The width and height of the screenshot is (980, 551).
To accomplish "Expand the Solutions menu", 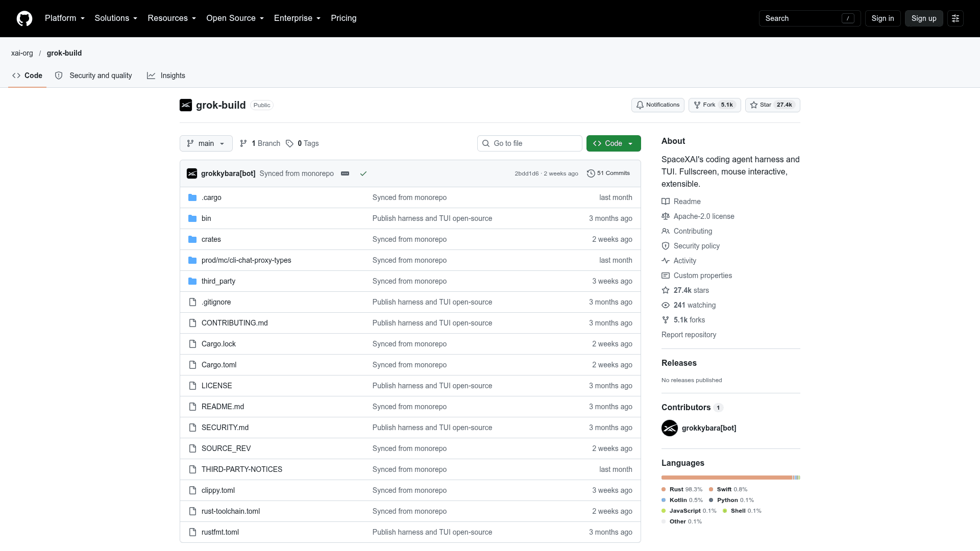I will (x=116, y=18).
